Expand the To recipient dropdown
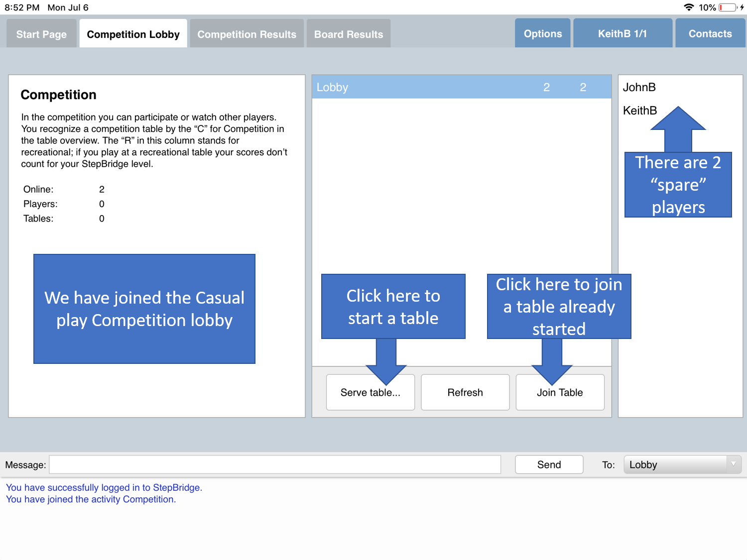The width and height of the screenshot is (747, 560). click(x=682, y=464)
